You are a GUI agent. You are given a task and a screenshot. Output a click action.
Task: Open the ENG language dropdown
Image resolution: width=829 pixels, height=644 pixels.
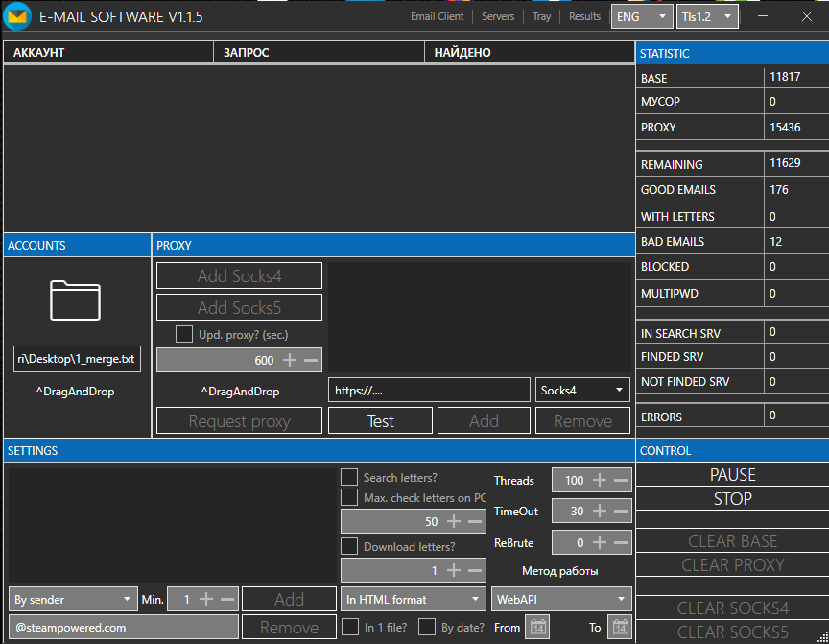tap(642, 16)
